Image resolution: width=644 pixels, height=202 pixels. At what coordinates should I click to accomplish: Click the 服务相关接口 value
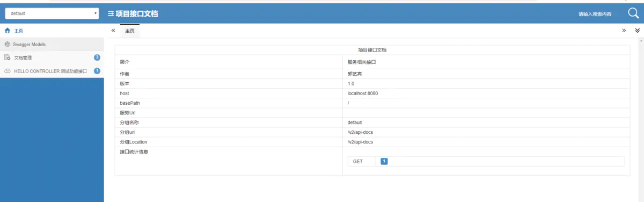pyautogui.click(x=362, y=62)
